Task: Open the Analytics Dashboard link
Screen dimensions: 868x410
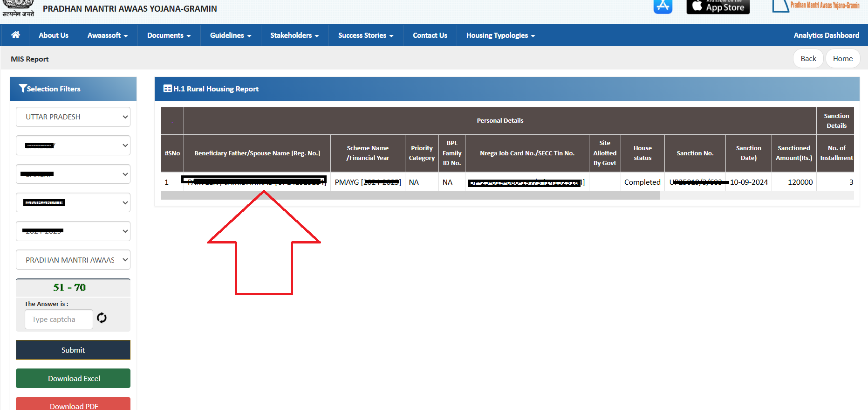Action: [x=826, y=35]
